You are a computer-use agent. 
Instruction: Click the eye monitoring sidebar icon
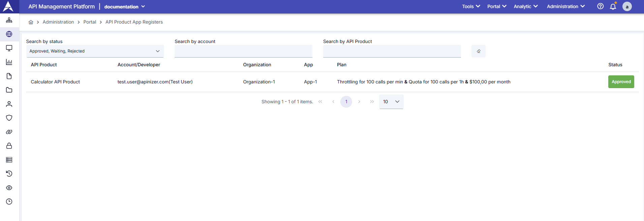point(9,188)
